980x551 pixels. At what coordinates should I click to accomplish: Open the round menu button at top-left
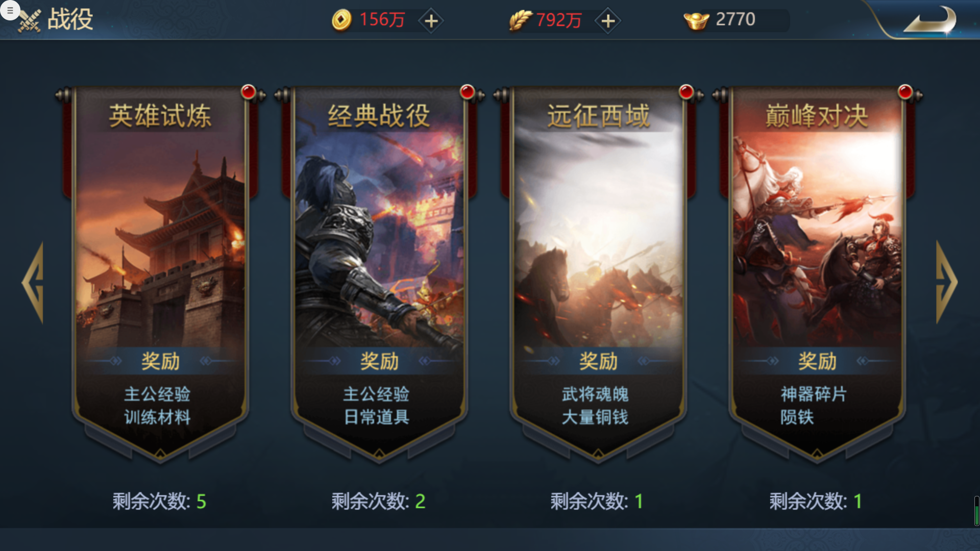[10, 10]
